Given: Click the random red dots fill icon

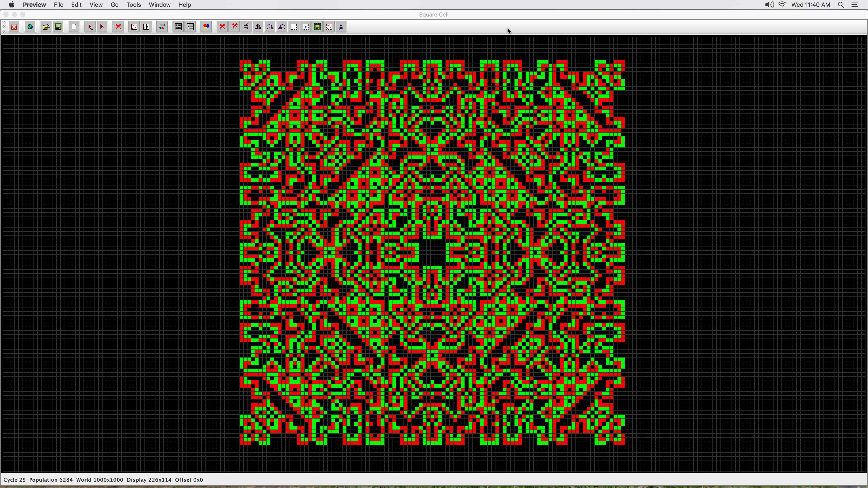Looking at the screenshot, I should (x=134, y=27).
